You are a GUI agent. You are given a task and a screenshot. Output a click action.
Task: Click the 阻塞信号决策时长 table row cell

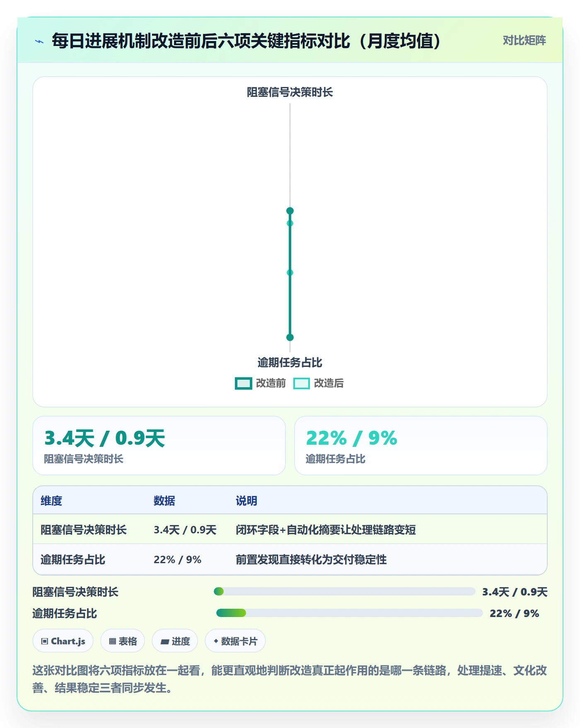tap(84, 530)
